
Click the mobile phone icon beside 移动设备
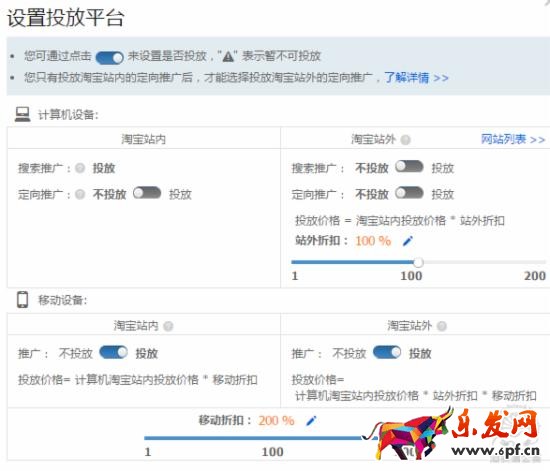tap(22, 300)
